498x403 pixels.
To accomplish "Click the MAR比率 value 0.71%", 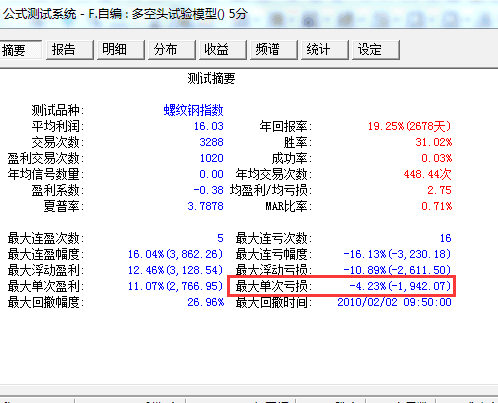I will click(x=437, y=206).
